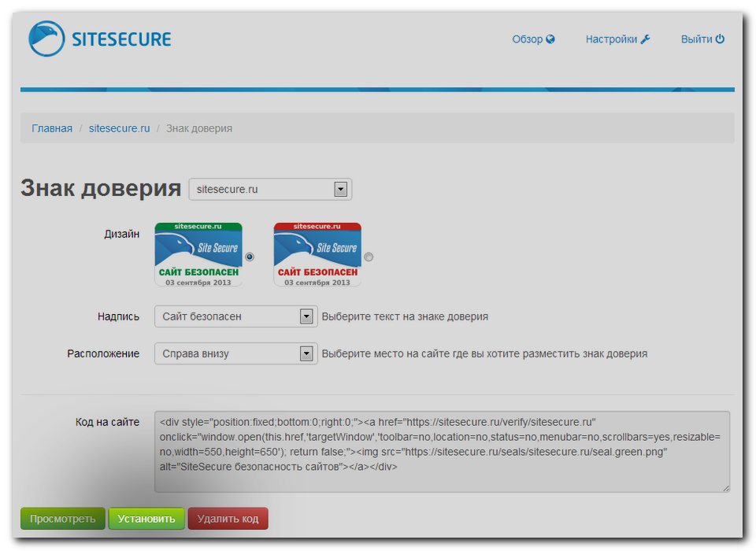Click the Знак доверия breadcrumb text
Viewport: 756px width, 551px height.
click(199, 128)
